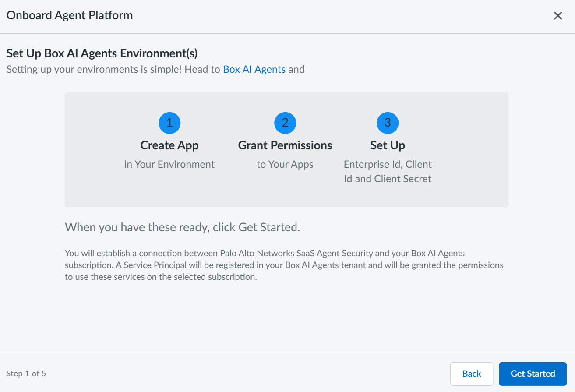Select the Grant Permissions step title

click(285, 145)
